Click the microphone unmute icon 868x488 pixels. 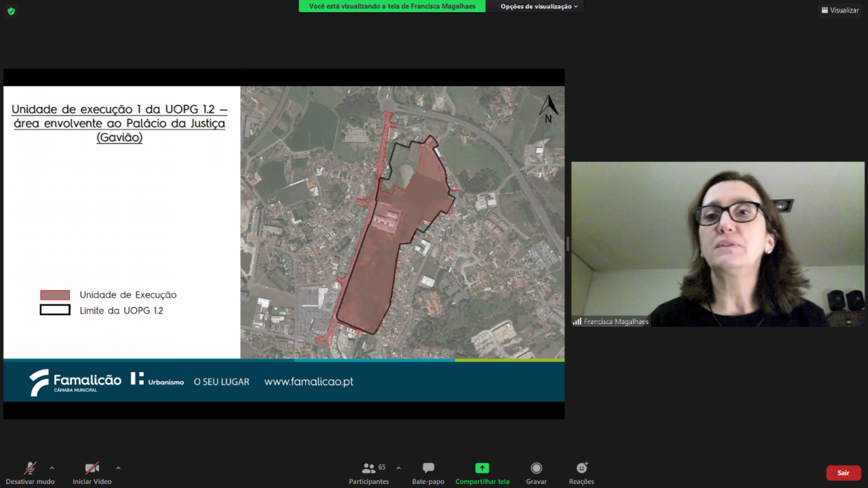pyautogui.click(x=30, y=468)
